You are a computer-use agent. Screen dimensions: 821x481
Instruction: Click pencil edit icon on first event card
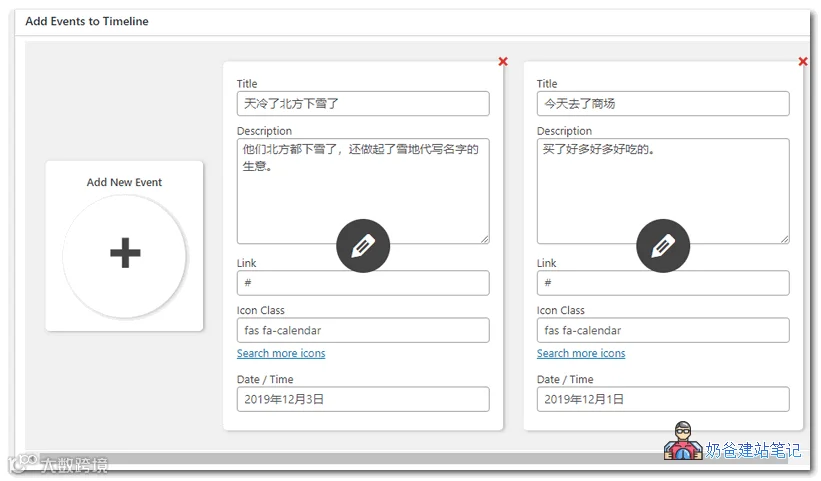click(363, 245)
